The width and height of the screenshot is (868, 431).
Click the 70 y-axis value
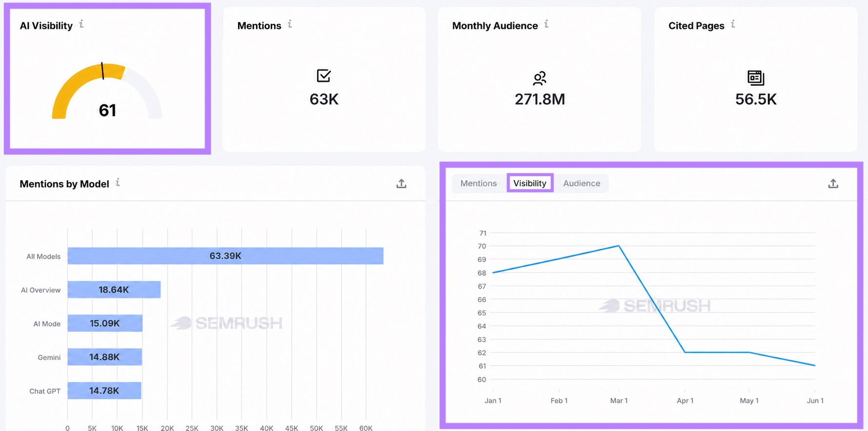click(482, 246)
